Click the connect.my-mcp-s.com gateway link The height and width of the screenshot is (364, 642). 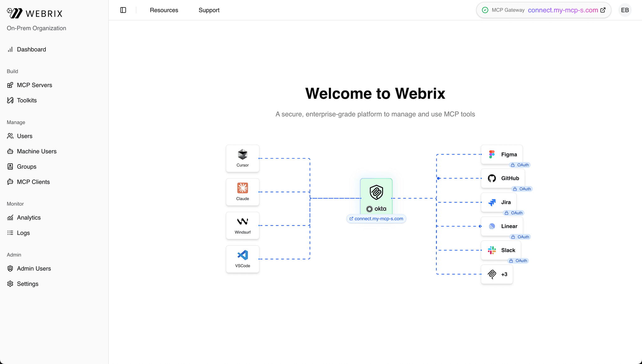(563, 10)
